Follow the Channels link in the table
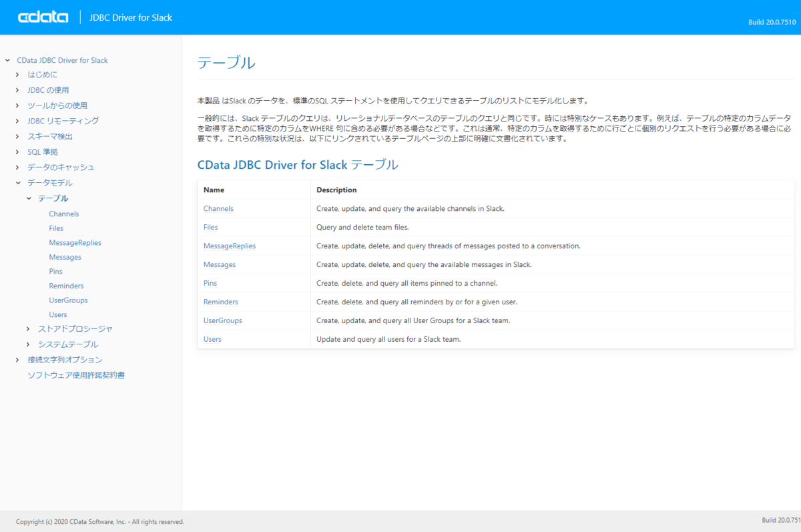The height and width of the screenshot is (532, 801). 218,208
